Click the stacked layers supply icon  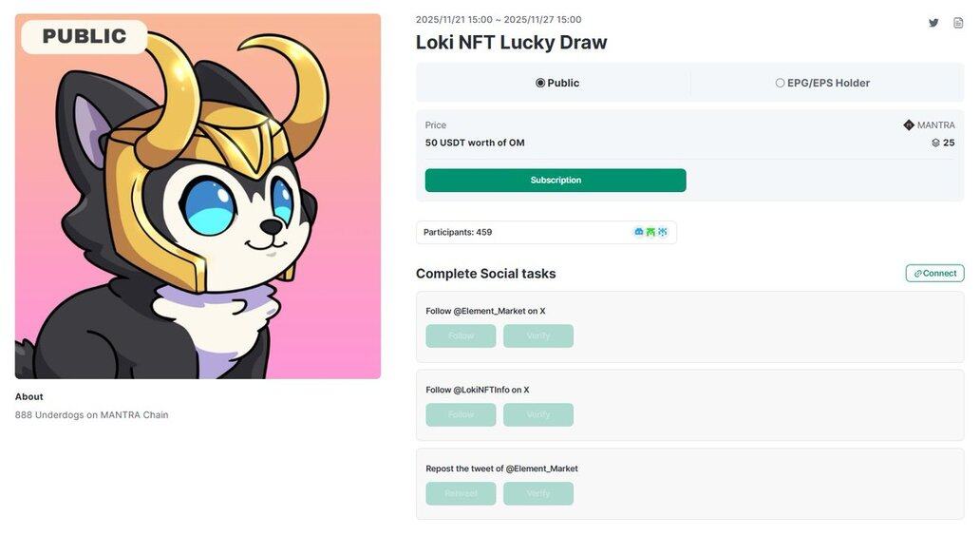(x=935, y=143)
